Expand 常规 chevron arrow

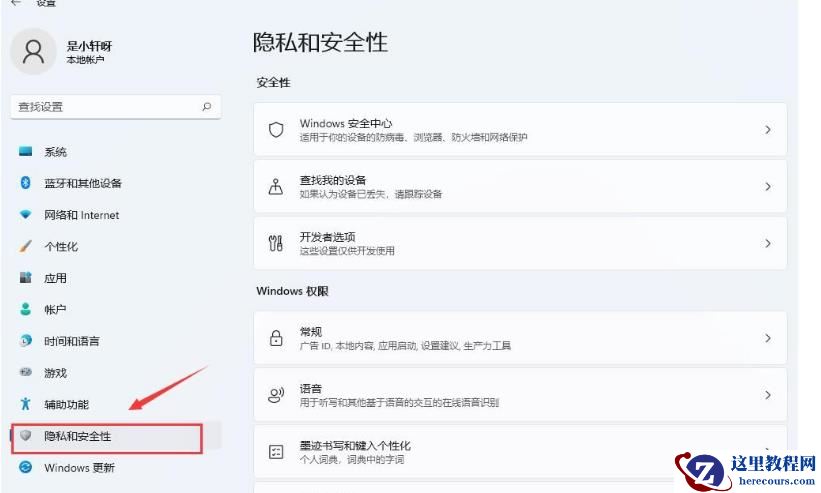point(768,338)
